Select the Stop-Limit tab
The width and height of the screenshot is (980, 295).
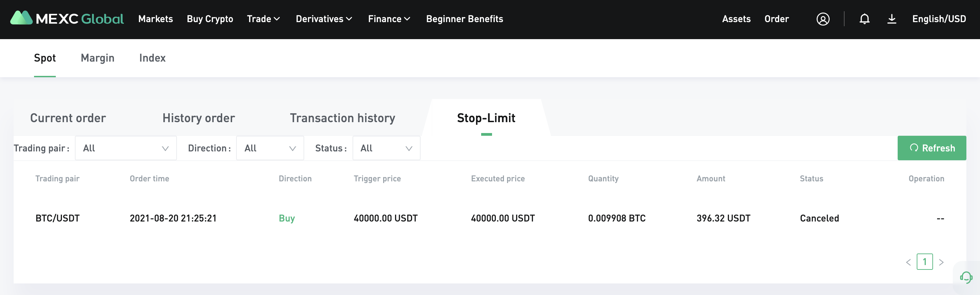tap(486, 118)
